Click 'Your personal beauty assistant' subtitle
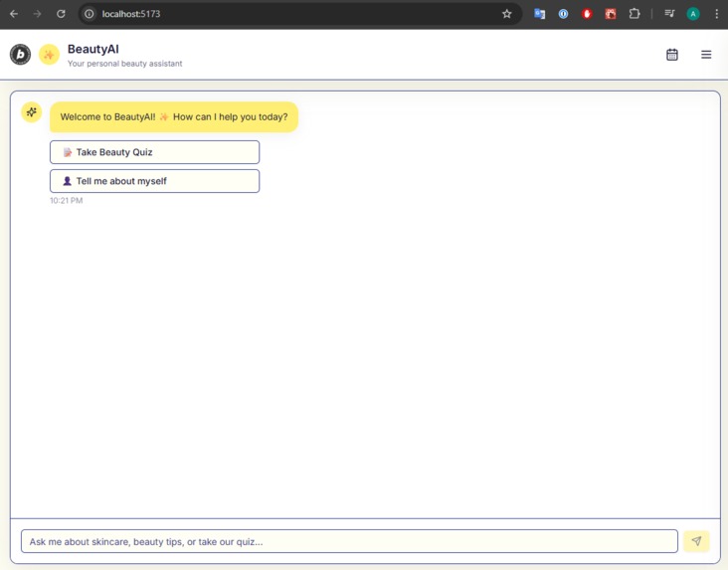The image size is (728, 570). [x=125, y=64]
